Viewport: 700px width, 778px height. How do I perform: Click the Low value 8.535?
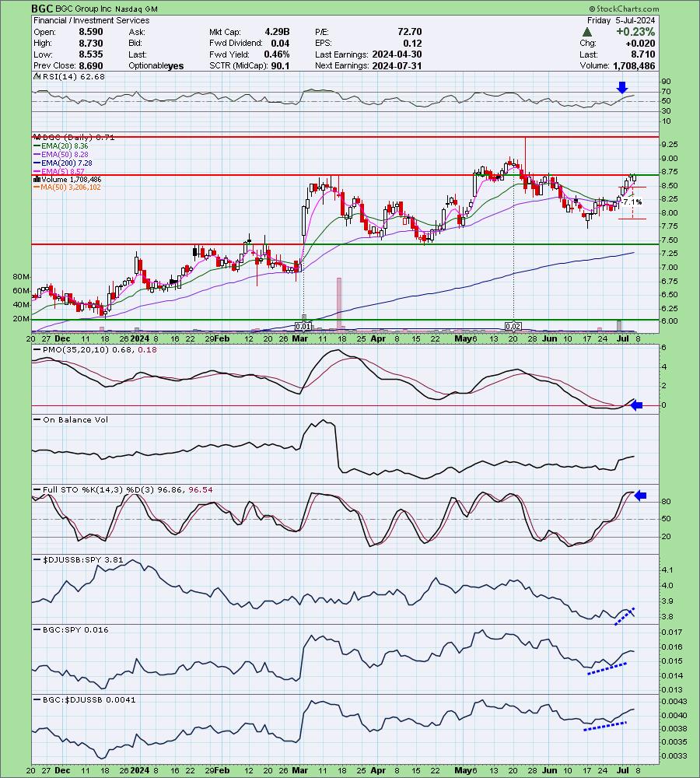(91, 54)
